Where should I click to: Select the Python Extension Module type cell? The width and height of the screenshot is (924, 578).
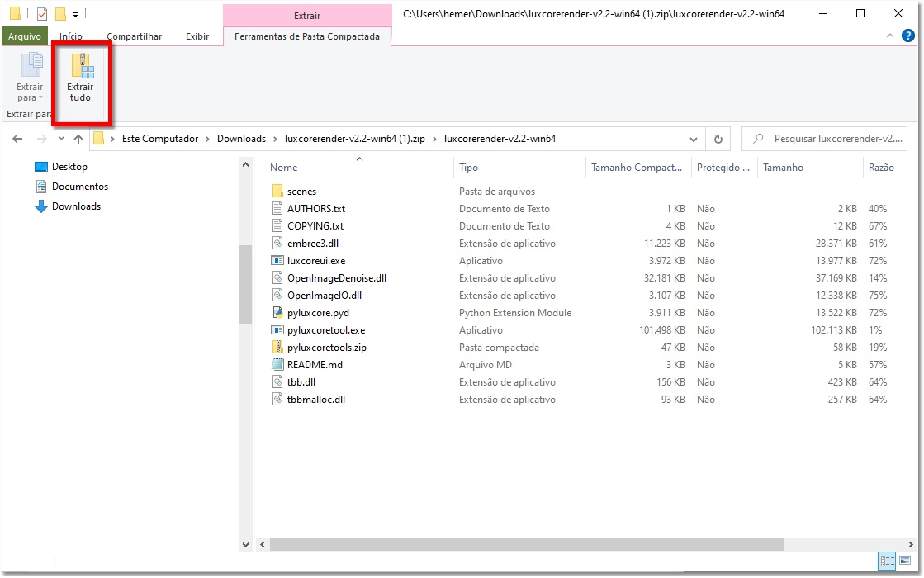click(515, 313)
